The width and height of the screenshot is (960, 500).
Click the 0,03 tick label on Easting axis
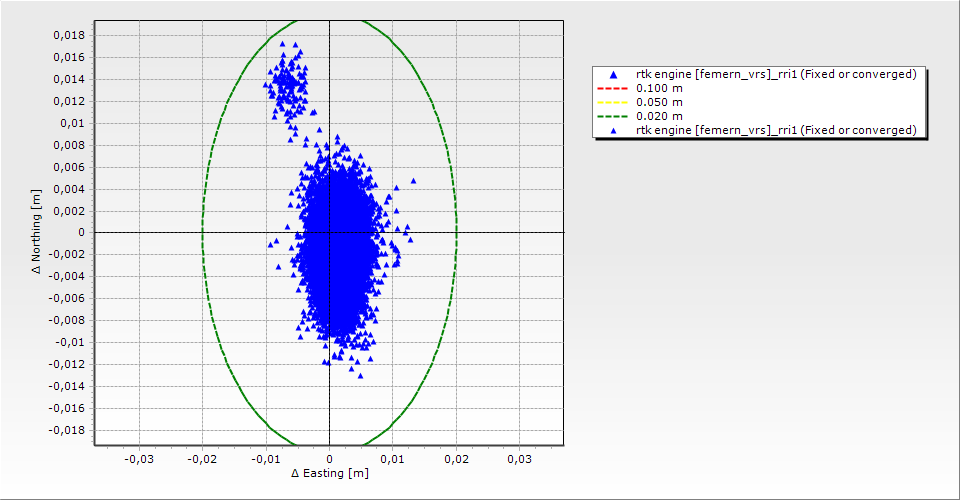519,458
